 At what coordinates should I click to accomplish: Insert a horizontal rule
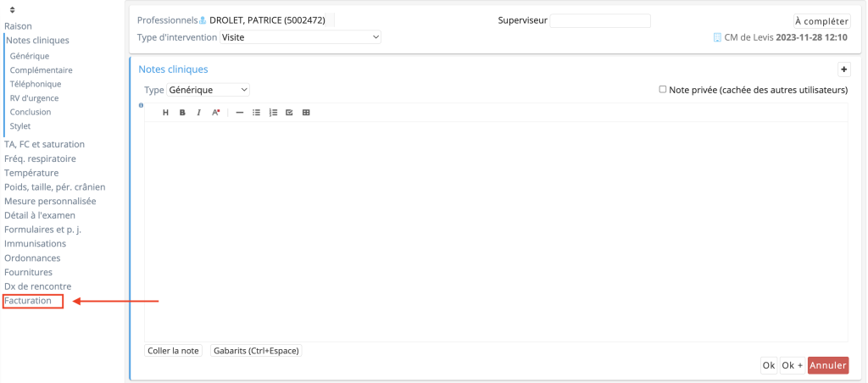click(x=240, y=113)
